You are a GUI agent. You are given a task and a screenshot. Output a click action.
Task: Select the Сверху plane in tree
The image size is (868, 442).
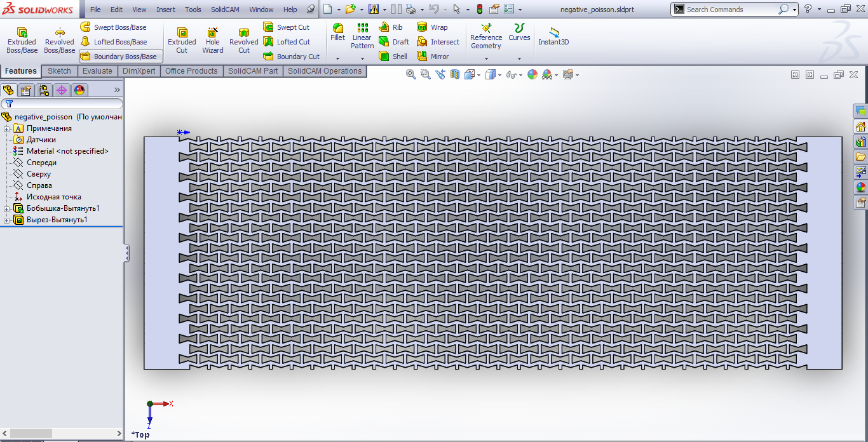point(39,174)
